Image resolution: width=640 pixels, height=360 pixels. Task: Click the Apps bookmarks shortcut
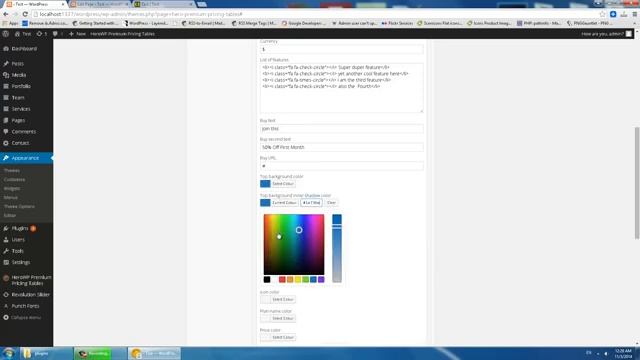tap(11, 23)
